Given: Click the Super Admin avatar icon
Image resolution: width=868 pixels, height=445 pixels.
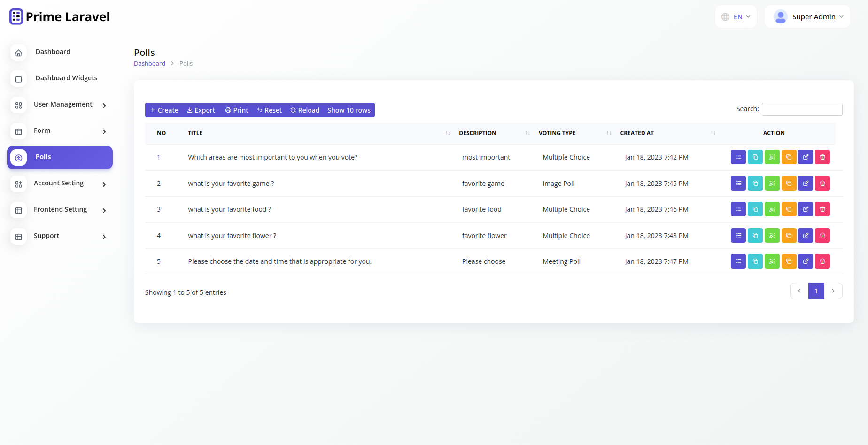Looking at the screenshot, I should click(x=780, y=17).
